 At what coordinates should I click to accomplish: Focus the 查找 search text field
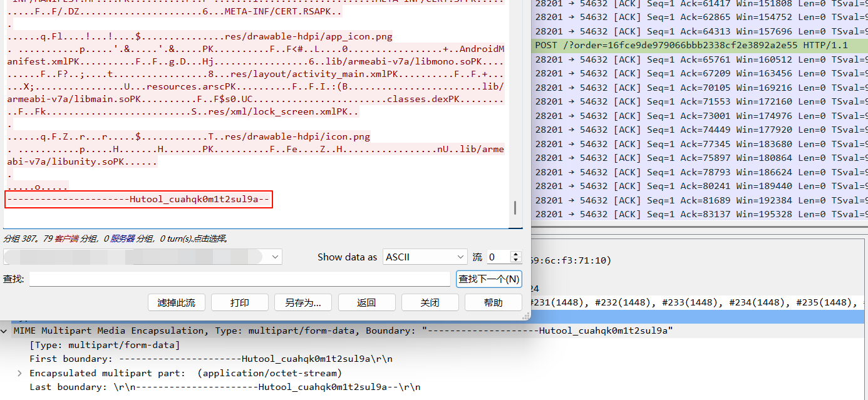tap(239, 279)
